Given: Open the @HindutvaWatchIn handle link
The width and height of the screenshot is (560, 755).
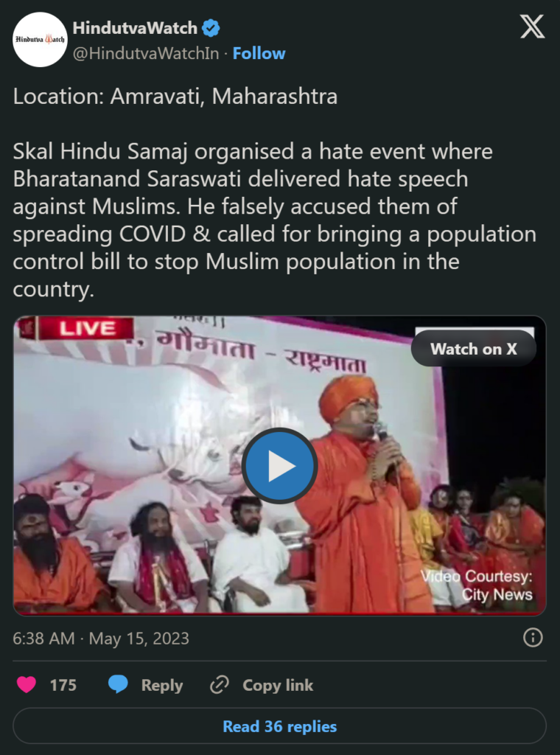Looking at the screenshot, I should click(146, 53).
